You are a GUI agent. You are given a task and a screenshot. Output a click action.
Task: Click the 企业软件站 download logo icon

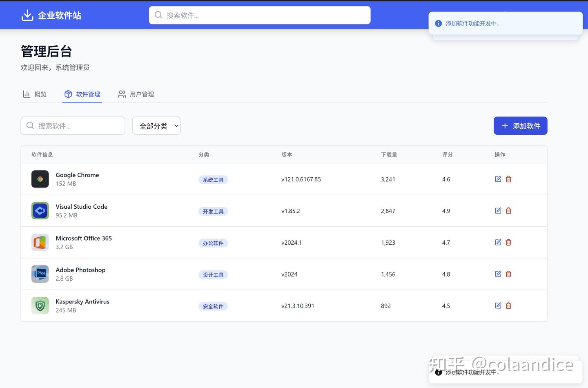tap(27, 15)
